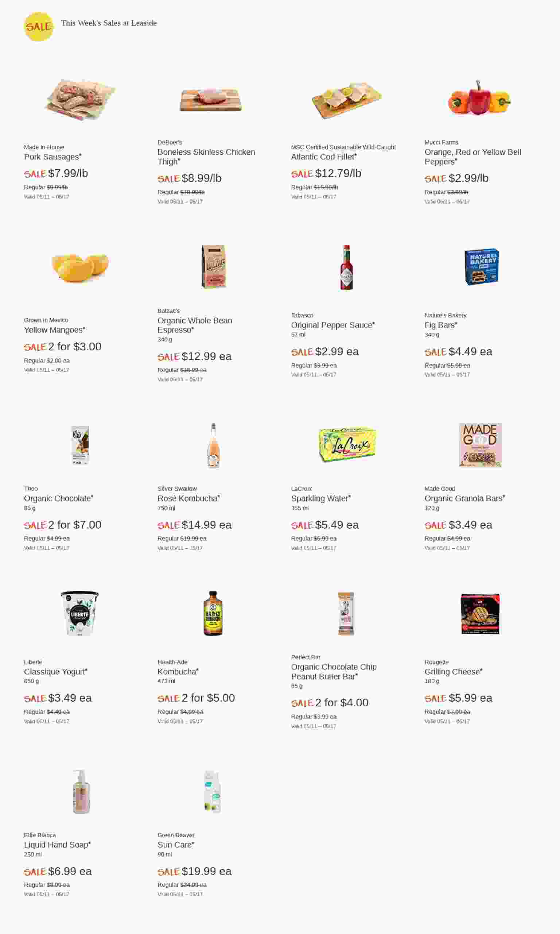
Task: Select the Nature's Bakery fig bars box
Action: [481, 267]
